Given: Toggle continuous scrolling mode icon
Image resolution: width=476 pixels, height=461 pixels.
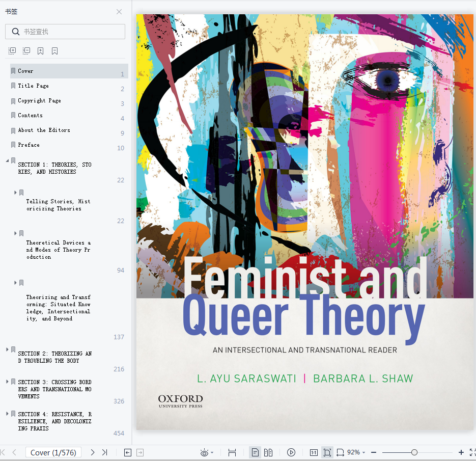Looking at the screenshot, I should coord(232,453).
